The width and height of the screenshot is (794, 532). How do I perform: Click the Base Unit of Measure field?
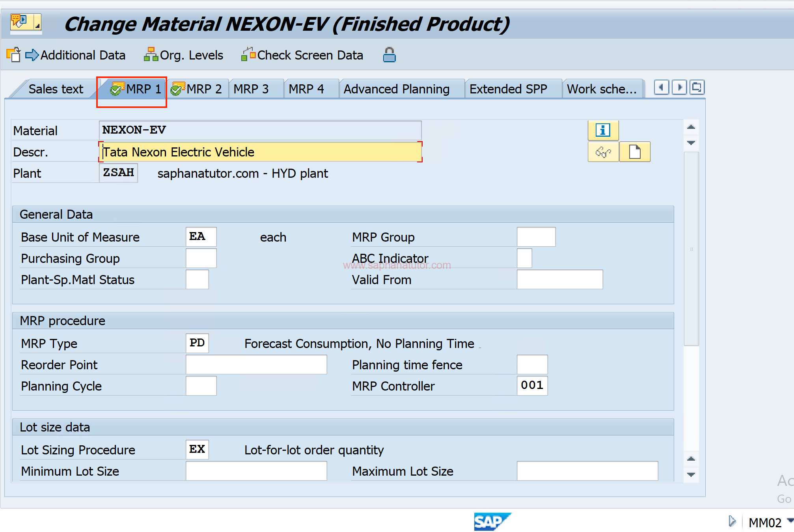201,237
